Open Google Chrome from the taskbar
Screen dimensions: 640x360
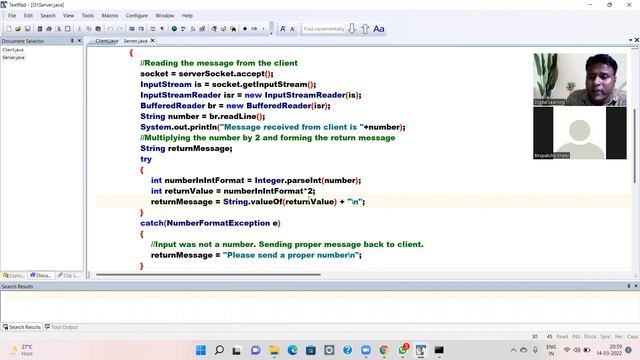pos(384,350)
